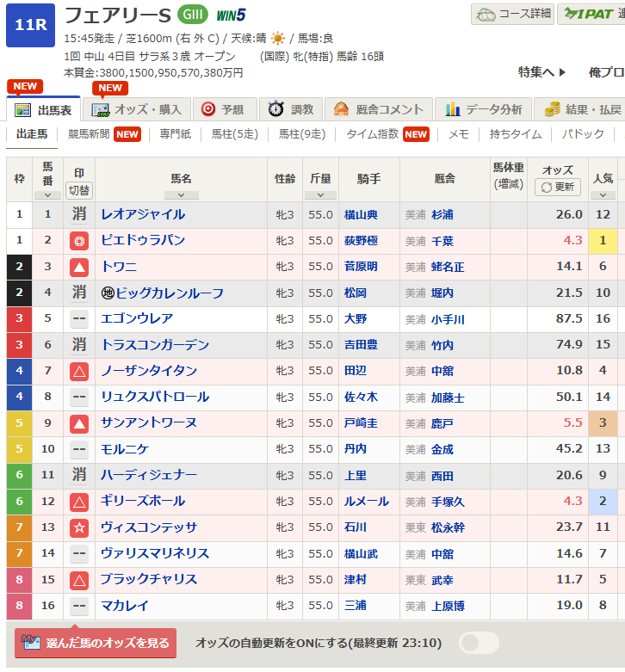Select the パドック sub-tab
The width and height of the screenshot is (625, 672).
coord(583,134)
